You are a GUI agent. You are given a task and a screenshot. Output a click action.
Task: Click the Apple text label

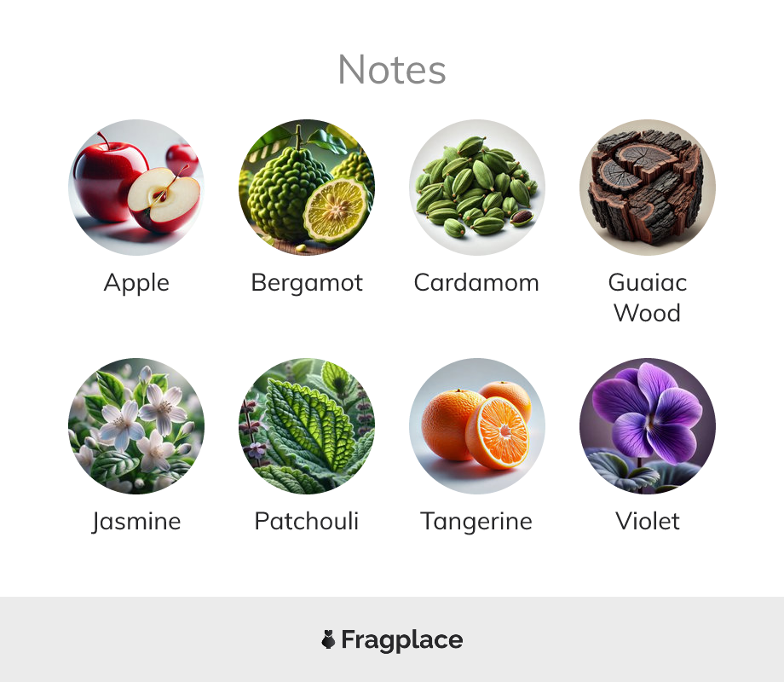(x=136, y=283)
